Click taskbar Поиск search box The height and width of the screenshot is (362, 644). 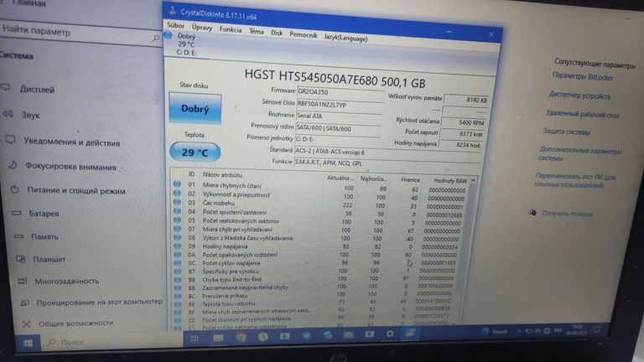[x=113, y=342]
